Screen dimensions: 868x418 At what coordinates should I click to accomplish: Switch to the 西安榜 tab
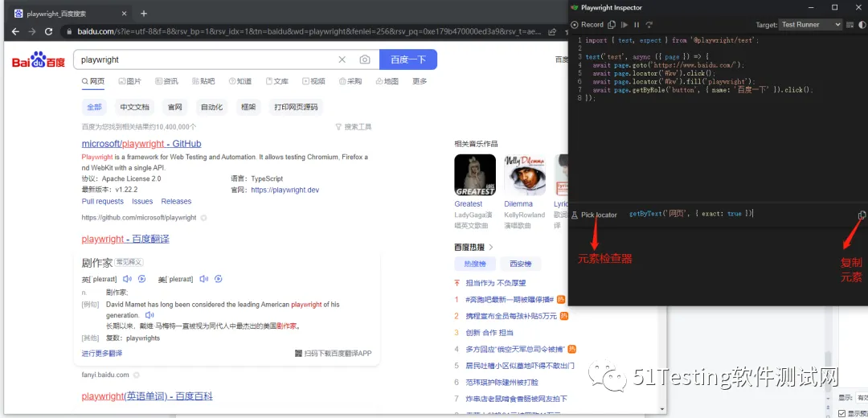click(x=520, y=264)
